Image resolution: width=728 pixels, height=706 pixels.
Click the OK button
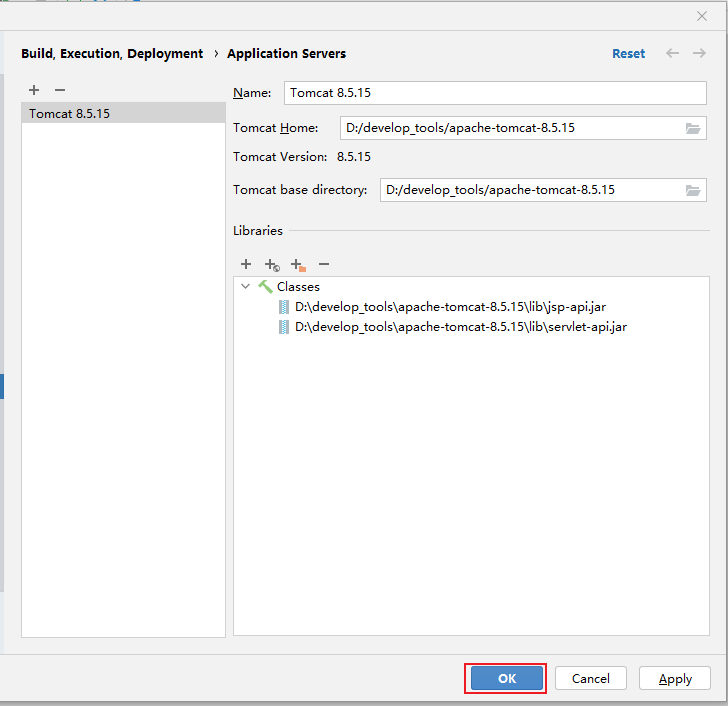tap(507, 679)
